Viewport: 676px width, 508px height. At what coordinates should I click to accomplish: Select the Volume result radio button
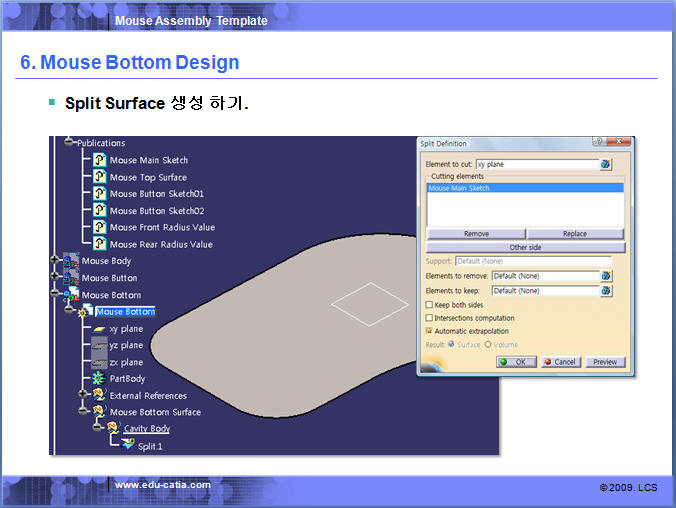point(487,344)
